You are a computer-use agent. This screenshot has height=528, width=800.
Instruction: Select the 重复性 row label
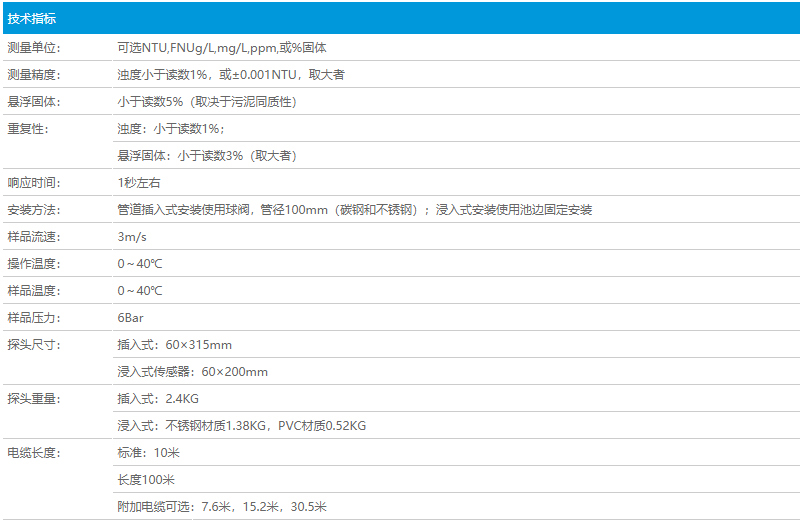(28, 129)
